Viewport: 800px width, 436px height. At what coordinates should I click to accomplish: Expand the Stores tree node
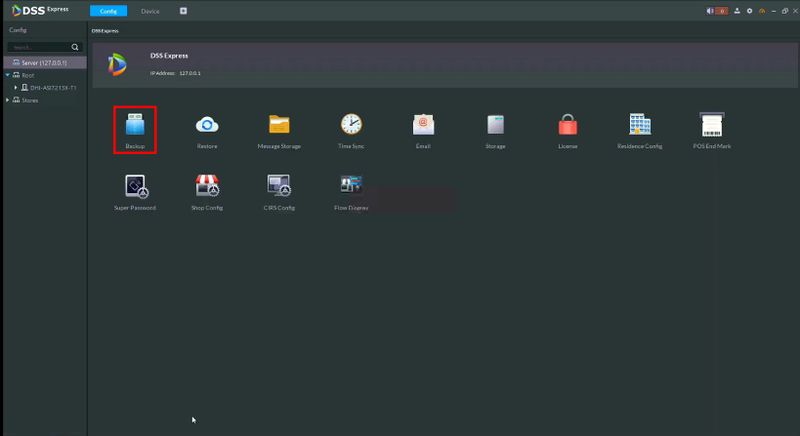(x=8, y=100)
